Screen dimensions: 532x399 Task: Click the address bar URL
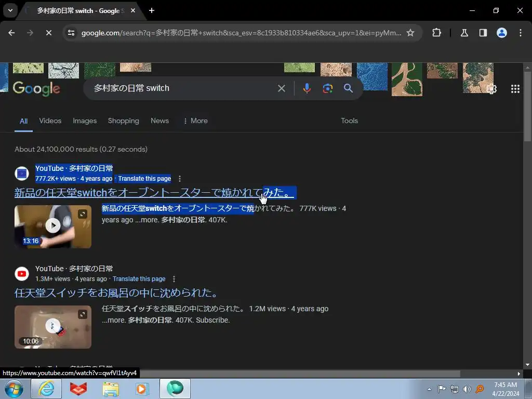(241, 33)
